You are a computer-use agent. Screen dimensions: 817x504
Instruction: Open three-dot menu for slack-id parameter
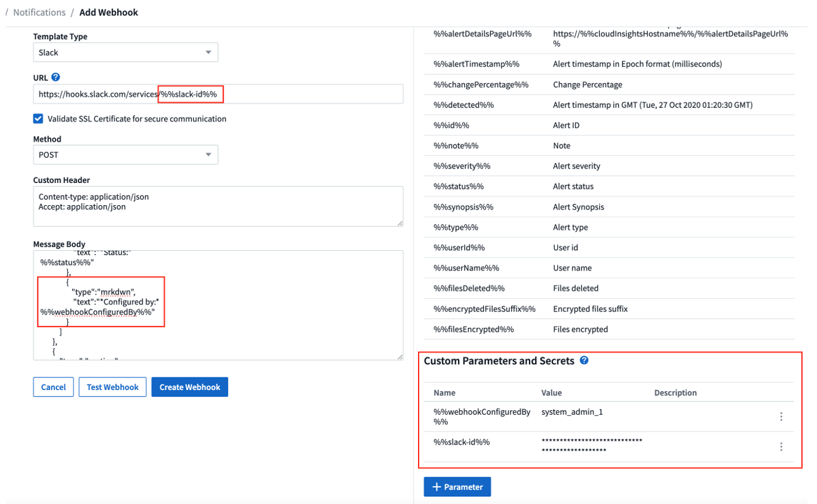(781, 446)
